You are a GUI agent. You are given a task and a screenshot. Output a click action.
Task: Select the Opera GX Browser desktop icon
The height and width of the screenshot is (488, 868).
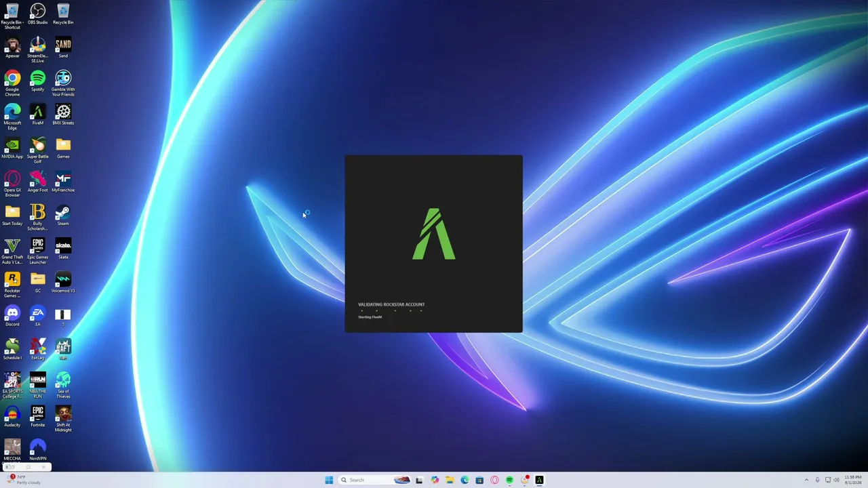[12, 184]
